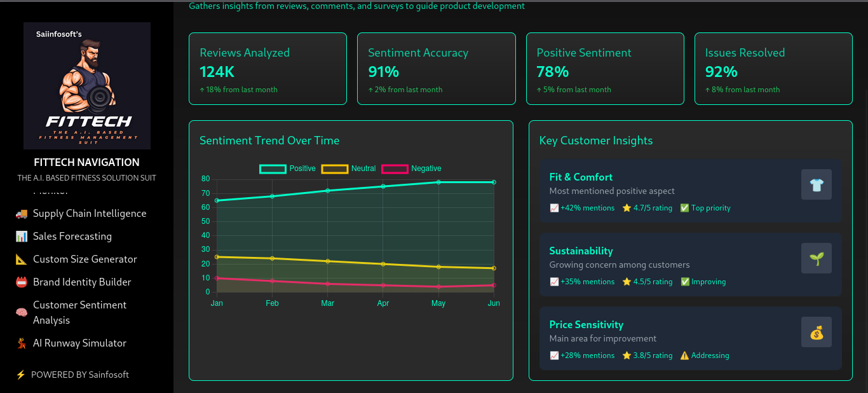This screenshot has width=868, height=393.
Task: Click the ruler icon beside Custom Size Generator
Action: [x=22, y=259]
